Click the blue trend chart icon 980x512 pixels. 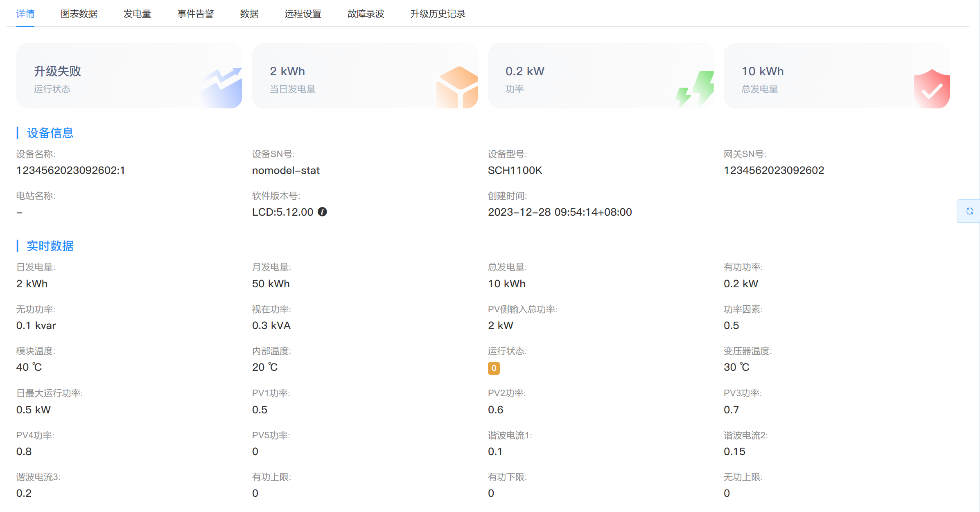pos(221,87)
